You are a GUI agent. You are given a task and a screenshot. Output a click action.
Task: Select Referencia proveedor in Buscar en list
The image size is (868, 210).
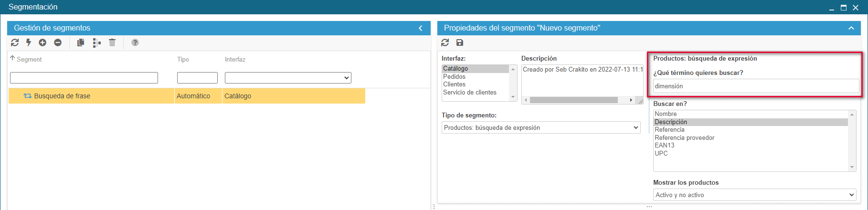pos(684,137)
